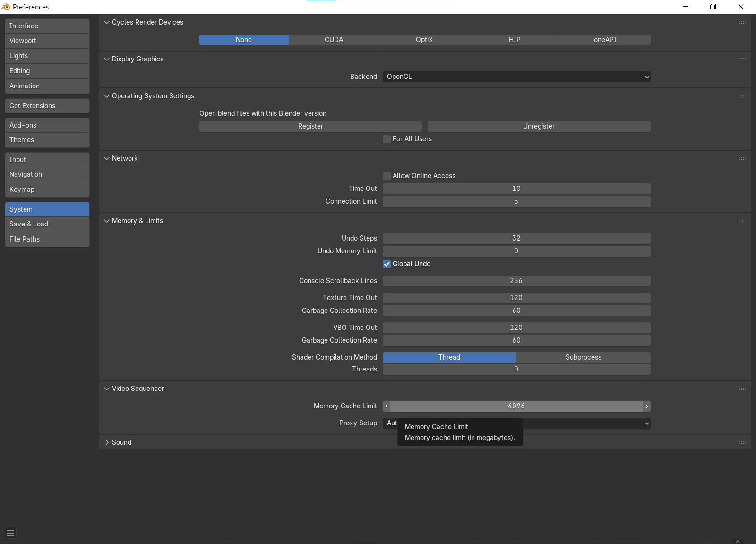Viewport: 756px width, 544px height.
Task: Open the Add-ons preferences tab
Action: click(47, 125)
